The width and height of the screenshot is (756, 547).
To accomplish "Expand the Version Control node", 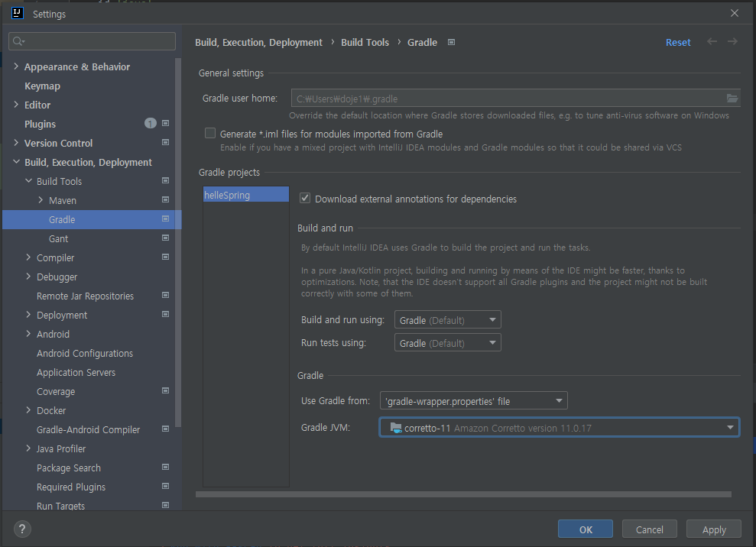I will tap(16, 142).
